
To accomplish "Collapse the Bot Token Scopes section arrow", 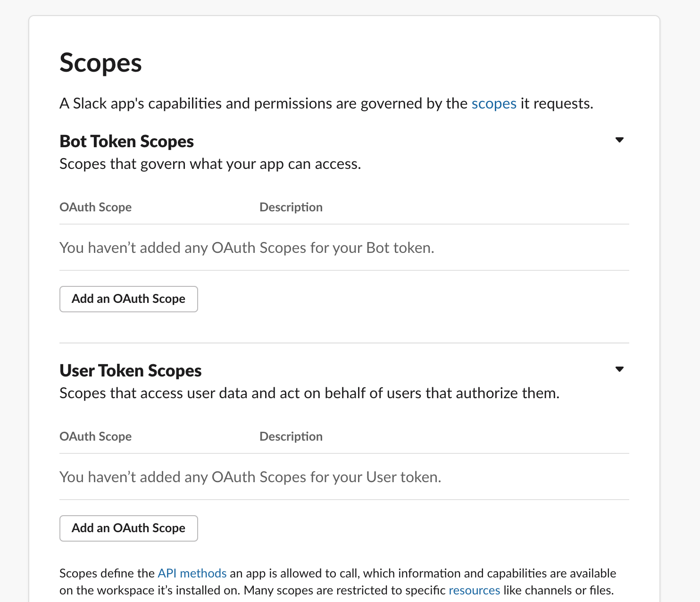I will pyautogui.click(x=619, y=140).
